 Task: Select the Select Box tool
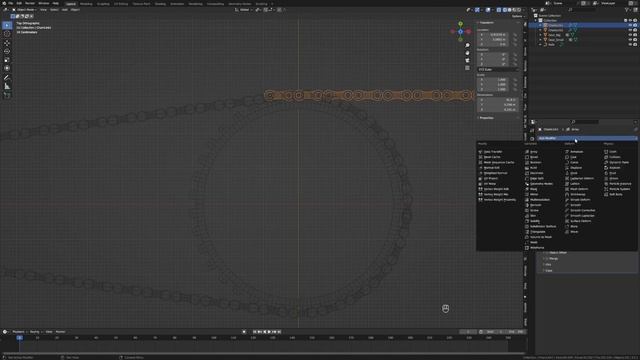pyautogui.click(x=7, y=25)
